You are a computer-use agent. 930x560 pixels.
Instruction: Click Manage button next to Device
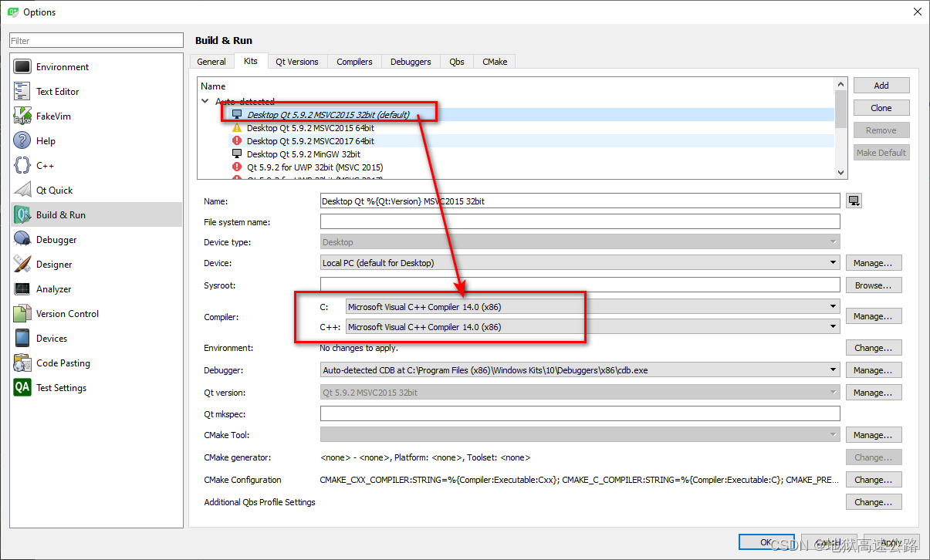tap(874, 263)
